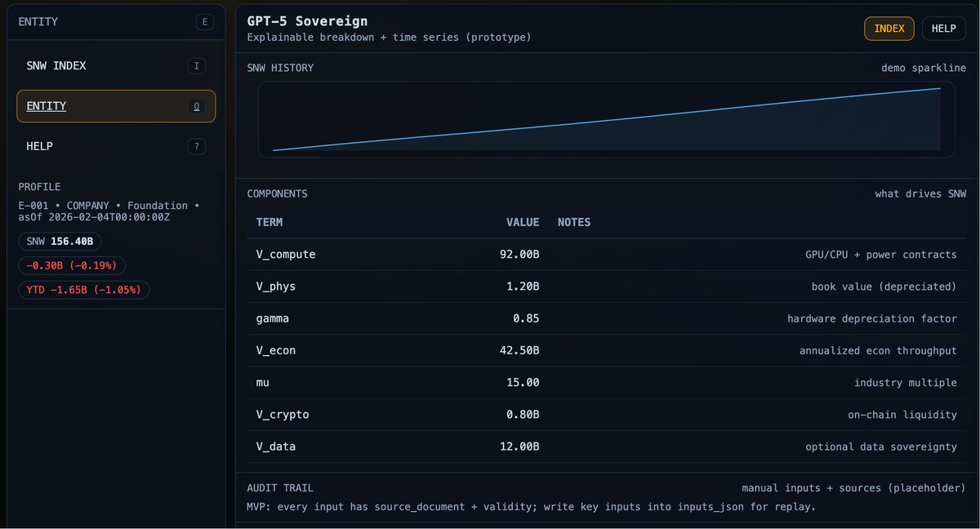Screen dimensions: 980x529
Task: Click the TERM column header
Action: pos(269,222)
